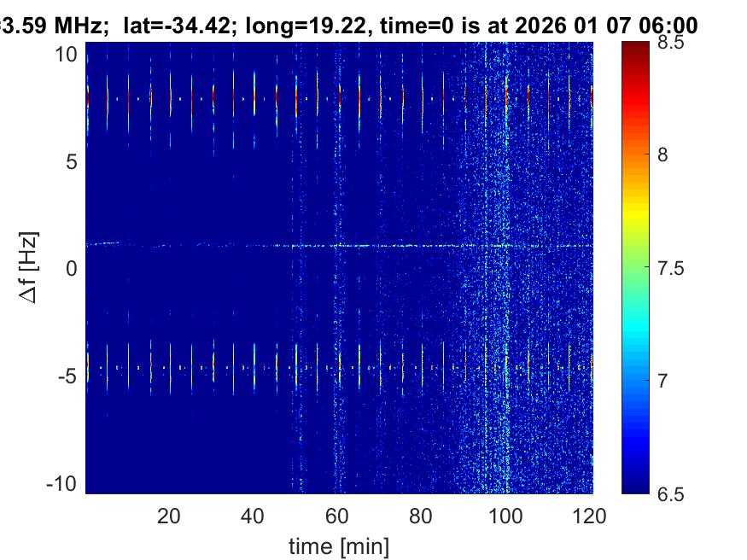Select the 60 tick label on the time axis
This screenshot has height=560, width=747.
tap(337, 516)
